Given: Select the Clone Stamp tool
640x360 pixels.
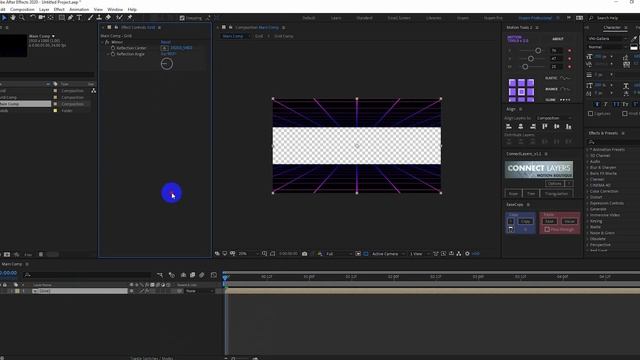Looking at the screenshot, I should [x=99, y=18].
